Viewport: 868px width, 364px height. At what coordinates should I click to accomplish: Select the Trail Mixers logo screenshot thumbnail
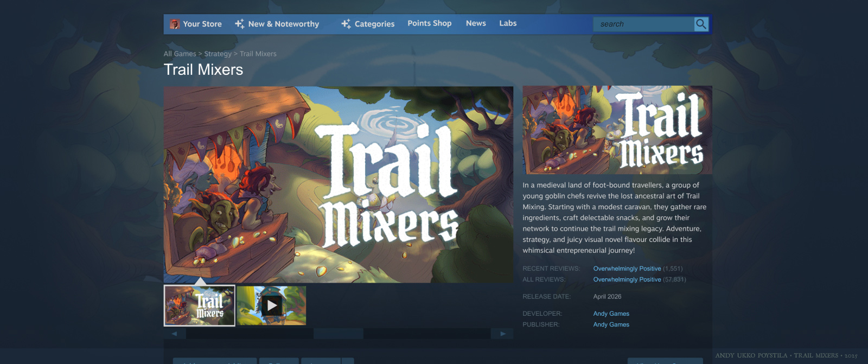click(x=200, y=305)
